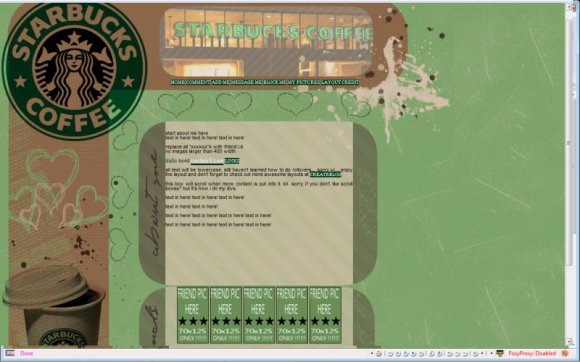
Task: Open the HOME navigation link
Action: click(178, 82)
